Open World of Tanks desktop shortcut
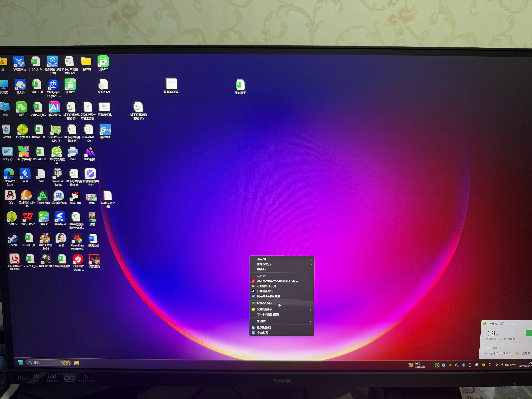 click(58, 177)
